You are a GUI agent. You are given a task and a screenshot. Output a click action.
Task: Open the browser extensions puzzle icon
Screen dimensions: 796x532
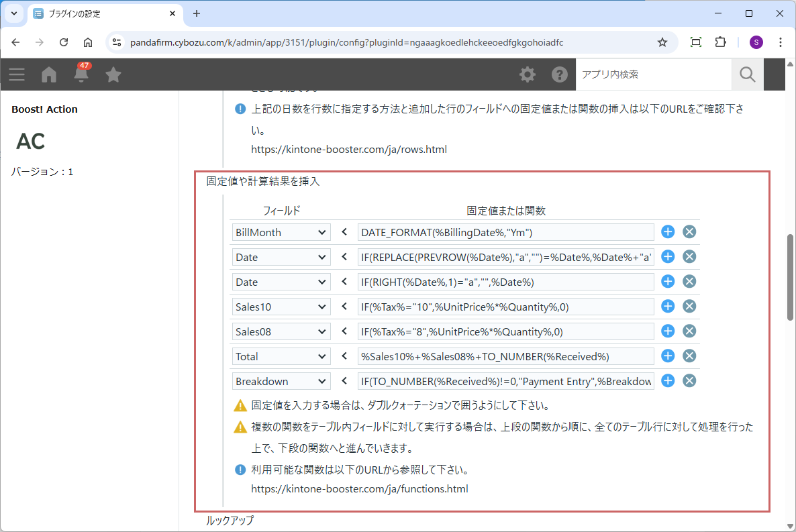tap(720, 42)
